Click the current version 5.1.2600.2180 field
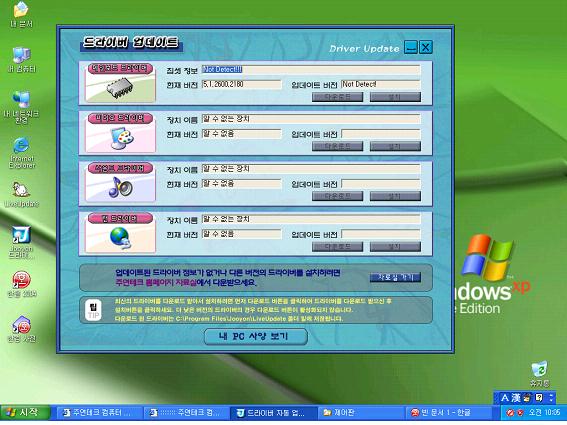This screenshot has width=567, height=425. click(241, 84)
